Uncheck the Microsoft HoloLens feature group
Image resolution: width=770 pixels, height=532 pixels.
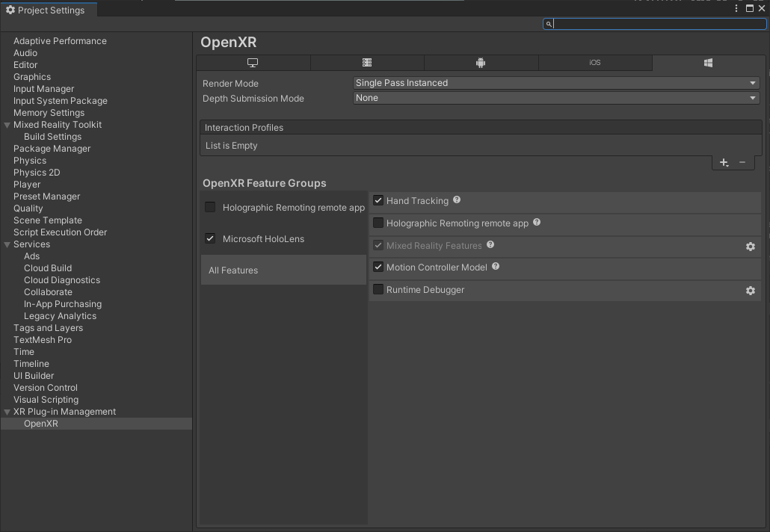click(210, 238)
